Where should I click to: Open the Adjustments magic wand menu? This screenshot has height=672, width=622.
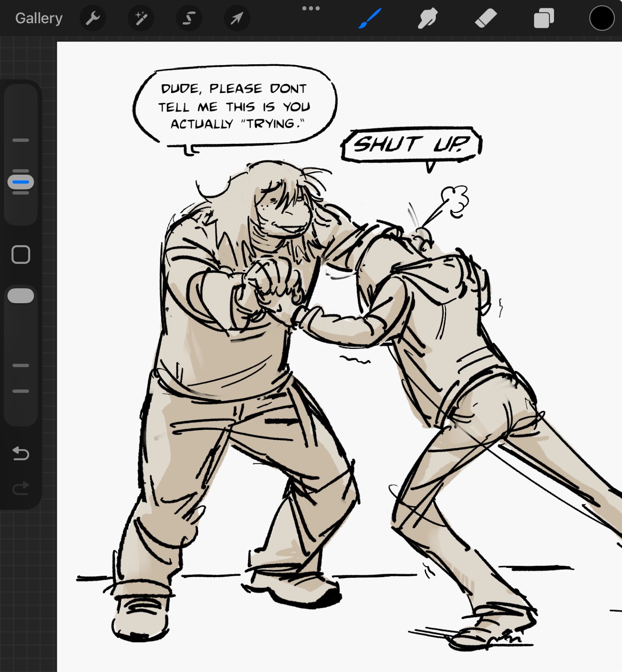(x=141, y=18)
